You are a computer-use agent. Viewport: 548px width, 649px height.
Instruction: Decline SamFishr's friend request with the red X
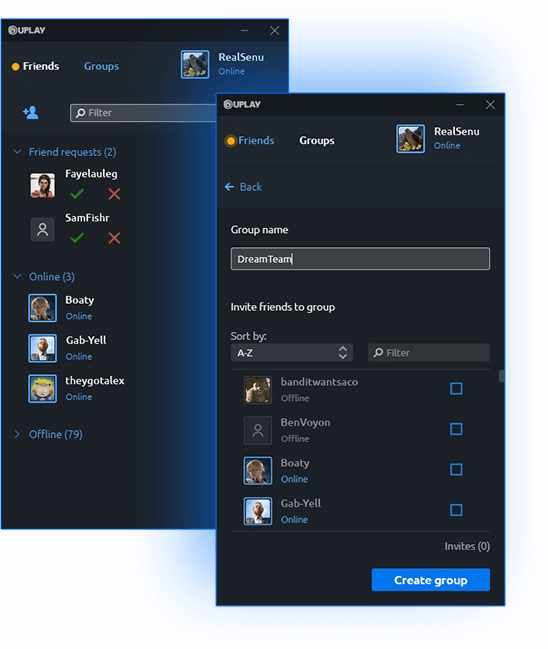coord(114,238)
